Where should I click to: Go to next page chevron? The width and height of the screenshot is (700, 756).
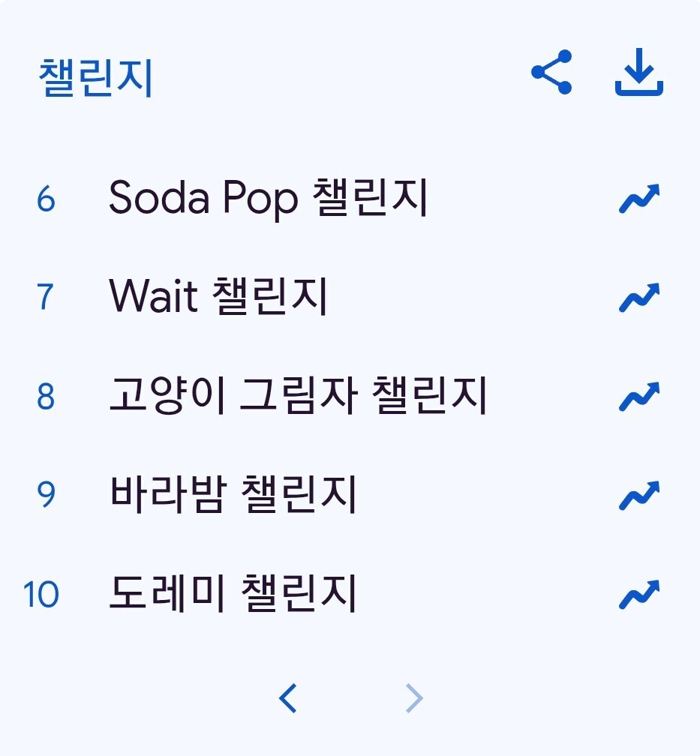coord(414,697)
